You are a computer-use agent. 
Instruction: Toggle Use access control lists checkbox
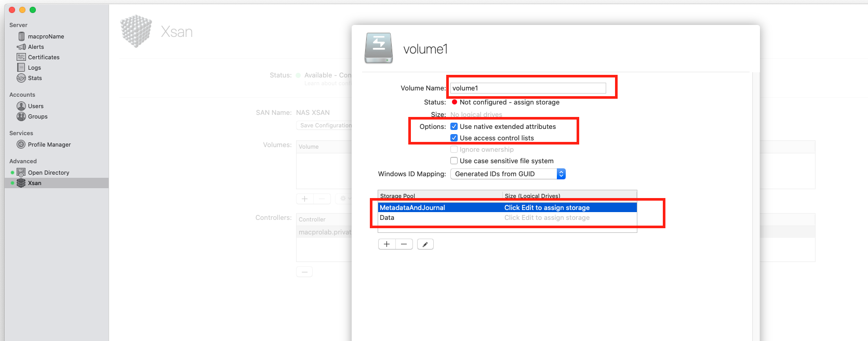(x=454, y=138)
